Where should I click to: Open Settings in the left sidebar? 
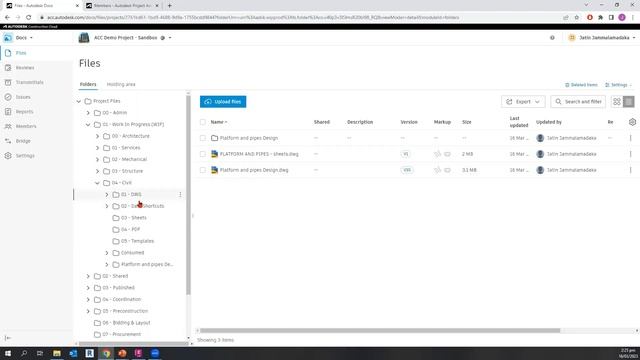pos(24,156)
